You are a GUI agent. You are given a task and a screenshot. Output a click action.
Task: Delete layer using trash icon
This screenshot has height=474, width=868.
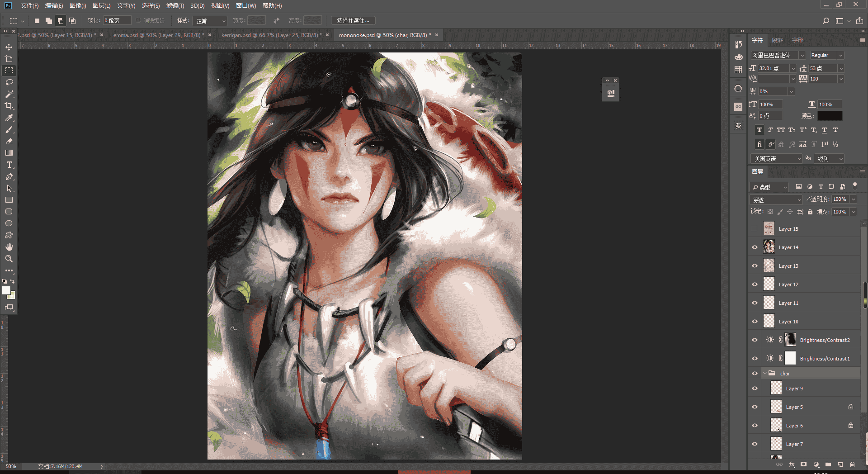tap(852, 465)
